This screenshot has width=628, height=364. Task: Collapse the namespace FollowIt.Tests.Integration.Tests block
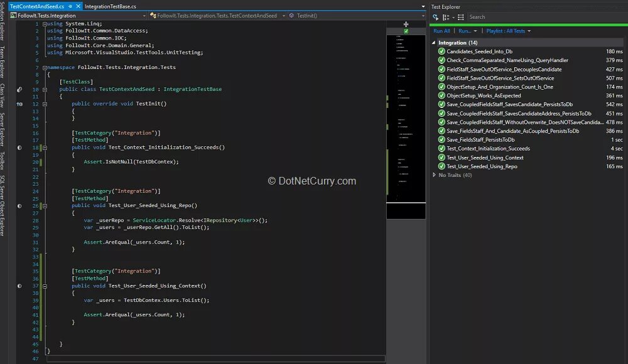[x=45, y=67]
